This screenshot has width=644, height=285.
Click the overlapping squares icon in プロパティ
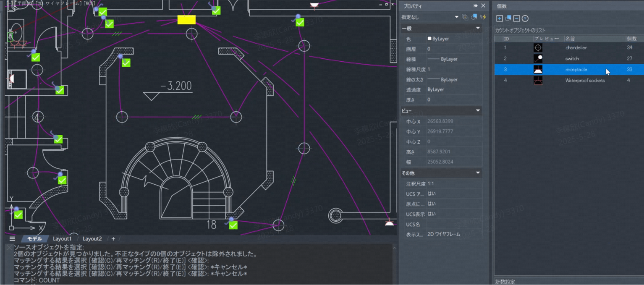[x=465, y=17]
